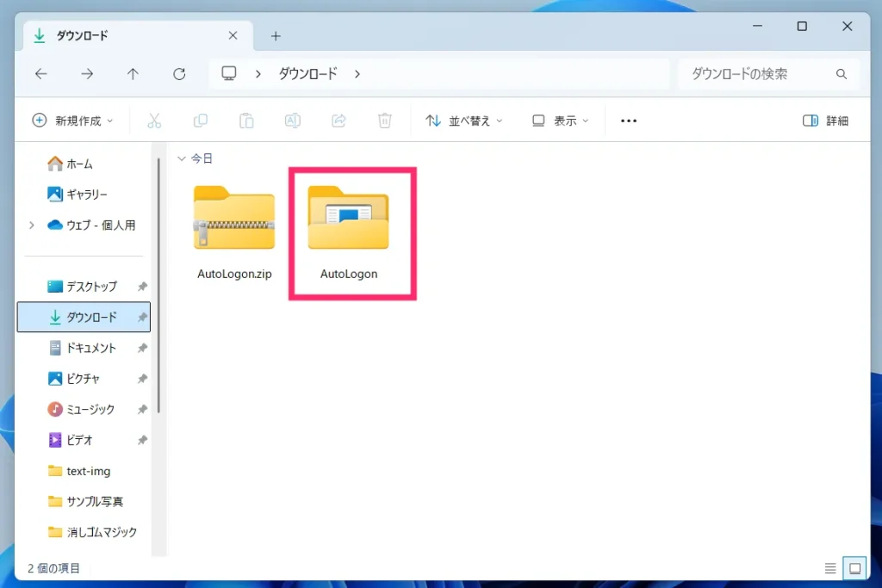Unpin ミュージック from quick access
The image size is (882, 588).
(142, 409)
